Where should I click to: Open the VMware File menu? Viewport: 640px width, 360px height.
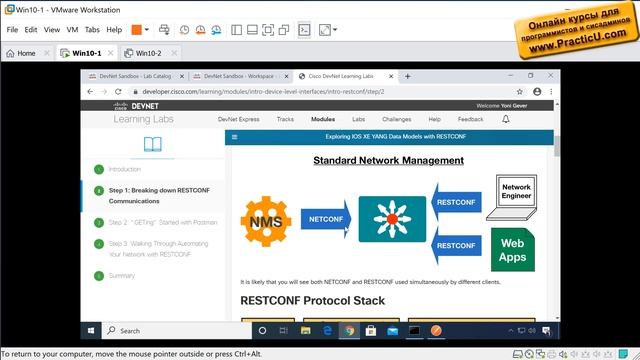(12, 30)
